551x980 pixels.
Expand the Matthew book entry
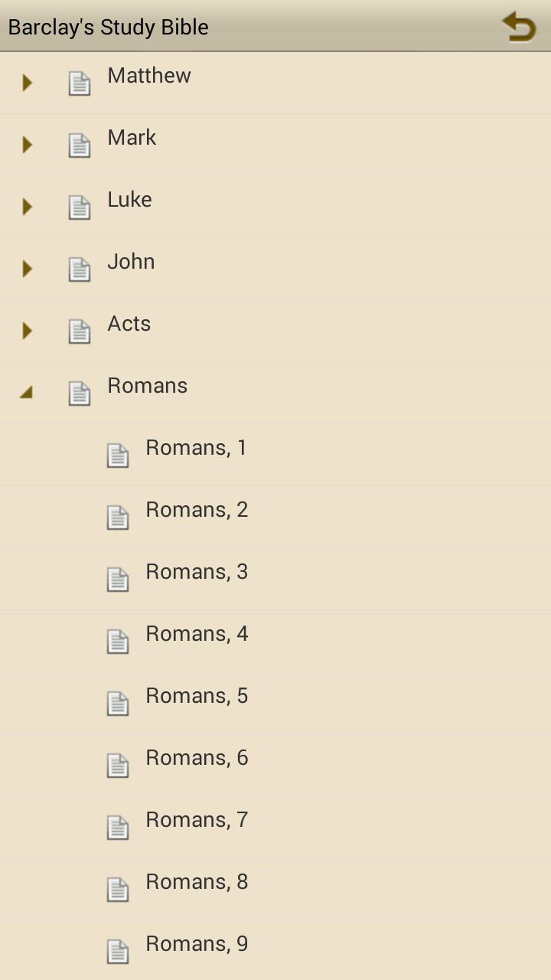(27, 82)
